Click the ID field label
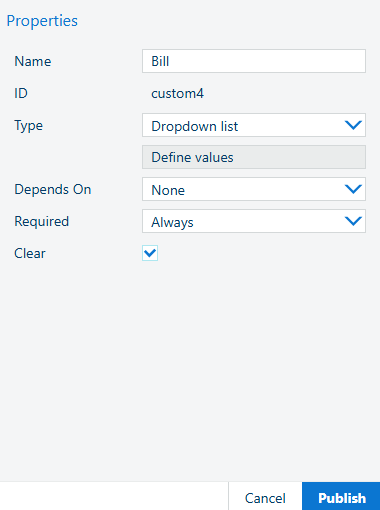This screenshot has height=510, width=380. [x=21, y=93]
